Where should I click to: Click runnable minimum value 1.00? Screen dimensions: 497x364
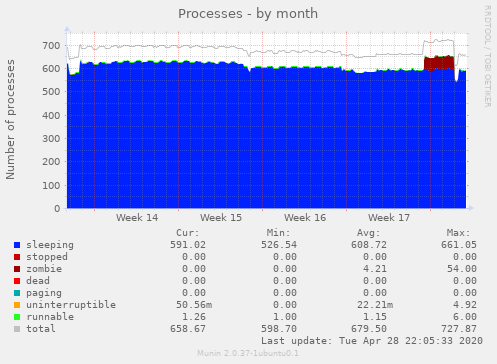[285, 317]
